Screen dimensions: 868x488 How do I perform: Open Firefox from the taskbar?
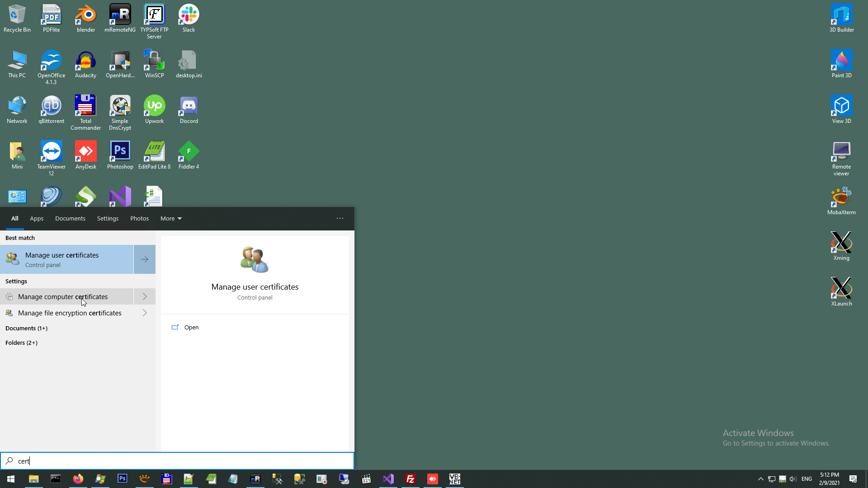coord(78,479)
